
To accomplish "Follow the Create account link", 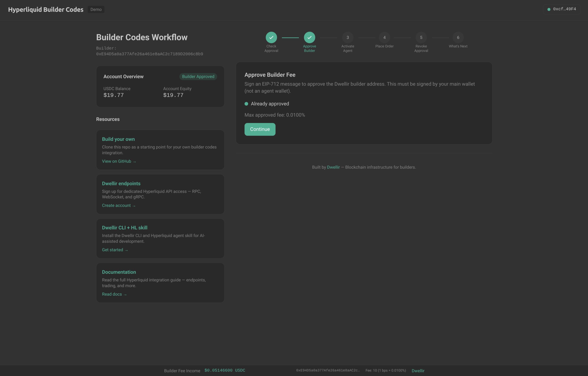I will click(x=119, y=205).
